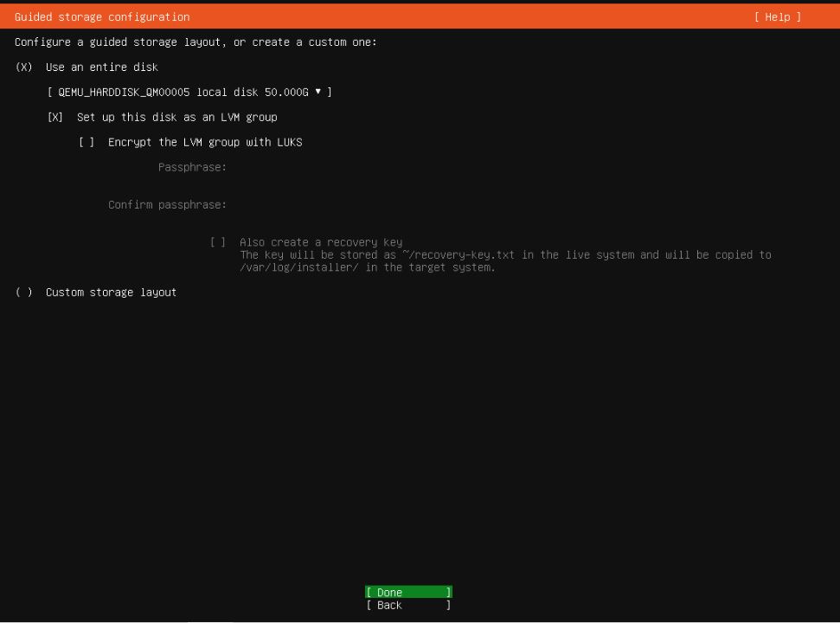The image size is (840, 623).
Task: Choose the 'Custom storage layout' radio button
Action: (23, 292)
